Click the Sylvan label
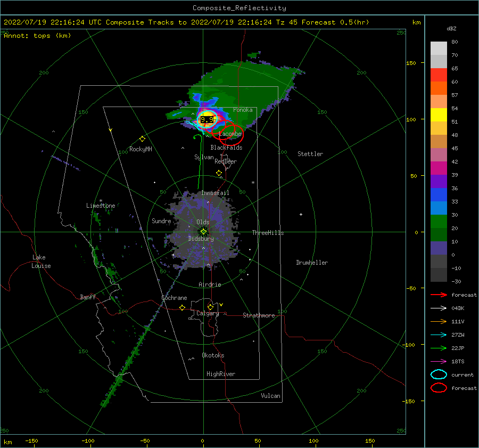The image size is (479, 448). point(204,157)
